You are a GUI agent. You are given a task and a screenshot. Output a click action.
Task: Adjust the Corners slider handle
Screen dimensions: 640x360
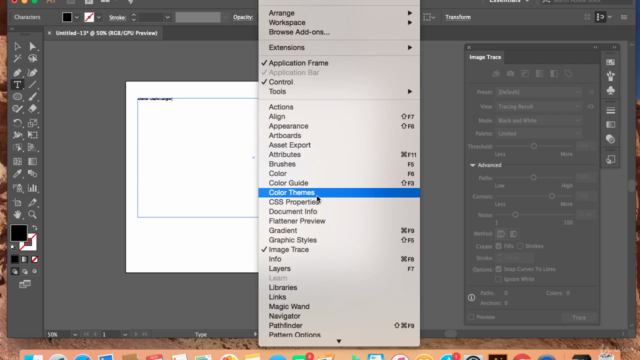[x=552, y=196]
